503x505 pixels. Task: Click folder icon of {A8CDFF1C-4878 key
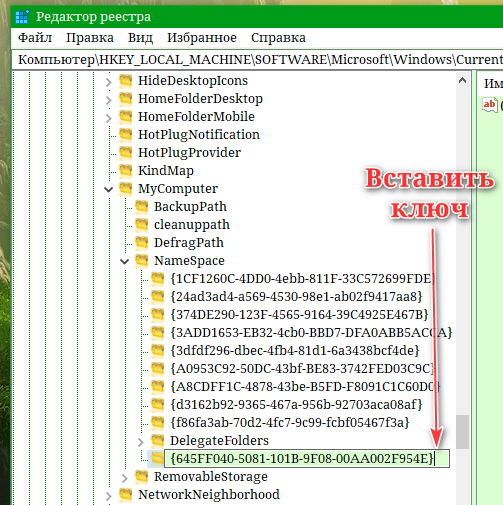pyautogui.click(x=158, y=387)
